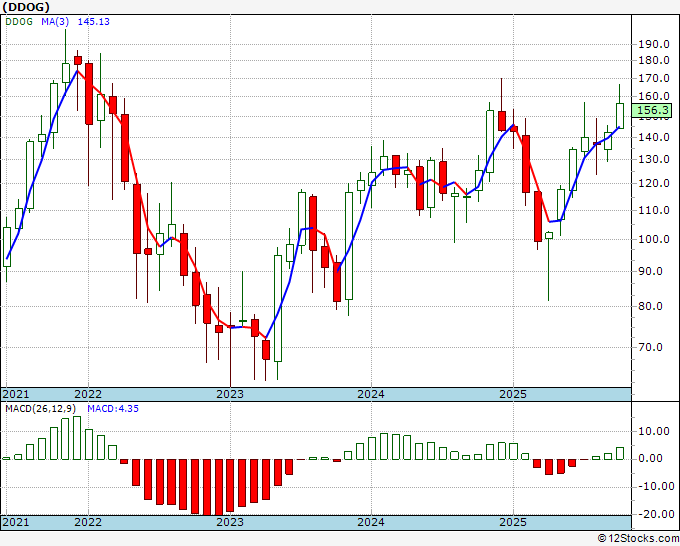
Task: Click the tallest green MACD bar before 2022
Action: [x=77, y=438]
